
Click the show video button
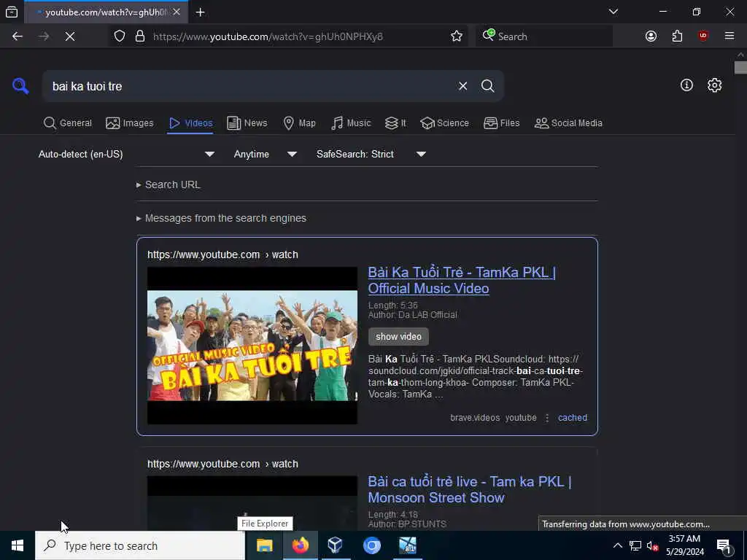tap(398, 337)
